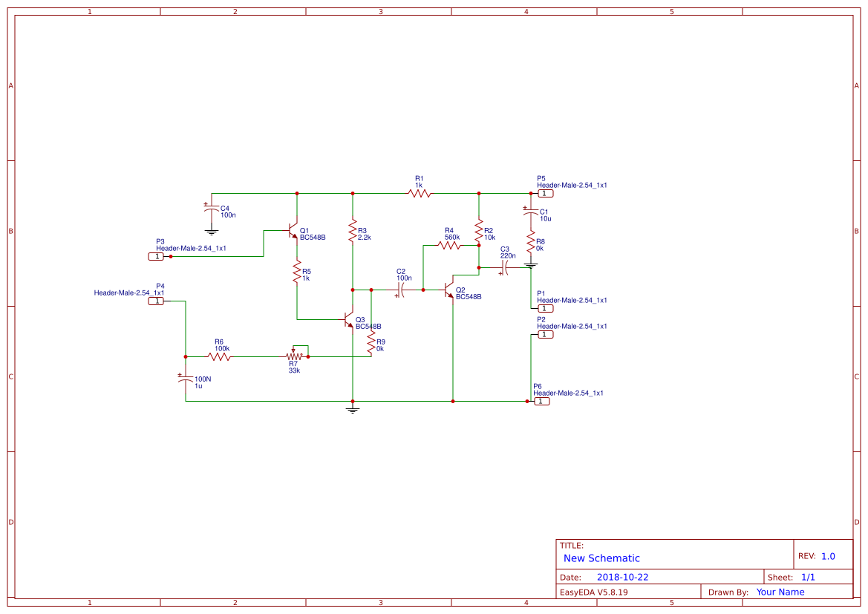Select coupling capacitor C2 100n symbol
The width and height of the screenshot is (868, 614).
[x=402, y=290]
